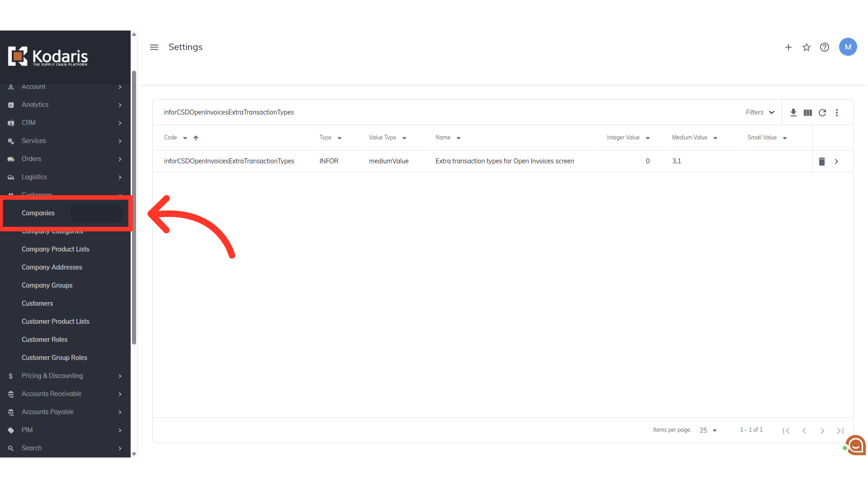Image resolution: width=868 pixels, height=488 pixels.
Task: Open the chat support bubble
Action: pos(855,446)
